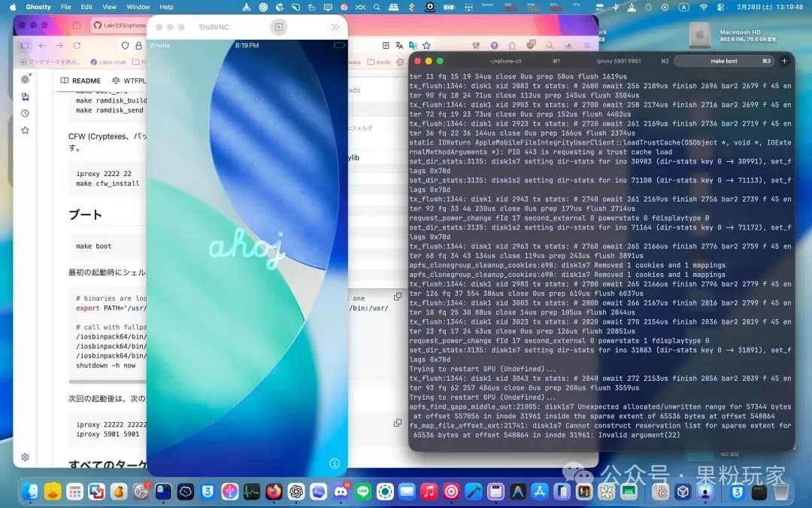The height and width of the screenshot is (508, 812).
Task: Open the Ghostty app menu in menu bar
Action: click(x=38, y=7)
